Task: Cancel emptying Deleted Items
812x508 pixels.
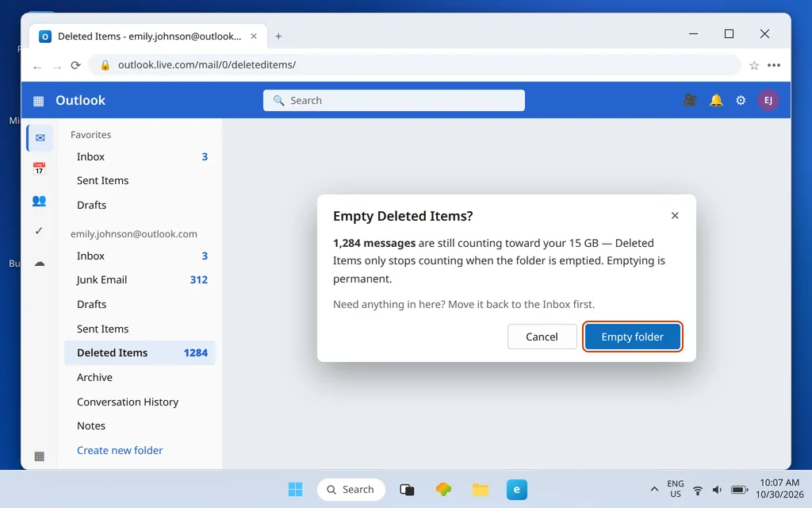Action: [x=542, y=337]
